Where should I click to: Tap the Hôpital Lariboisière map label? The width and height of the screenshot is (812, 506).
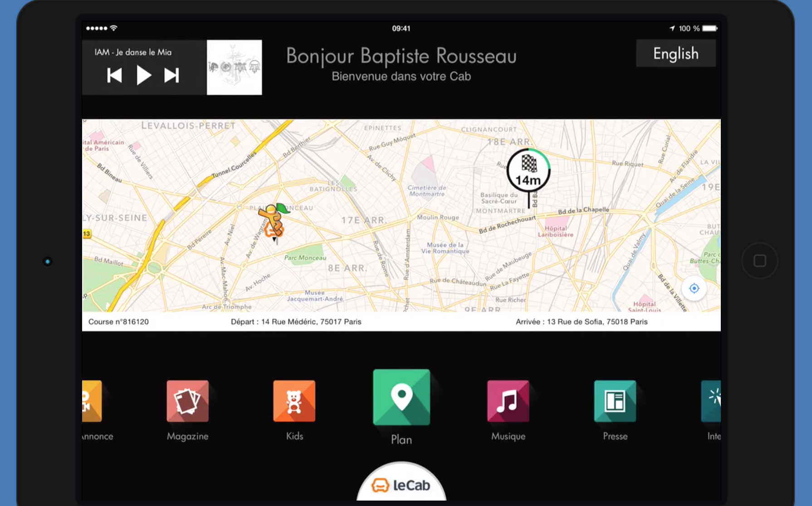(x=556, y=232)
